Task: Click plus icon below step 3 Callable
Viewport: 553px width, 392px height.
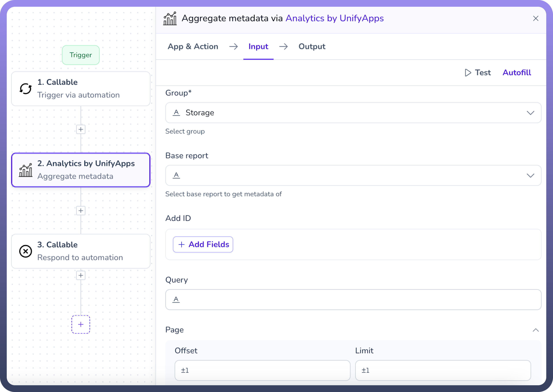Action: (81, 275)
